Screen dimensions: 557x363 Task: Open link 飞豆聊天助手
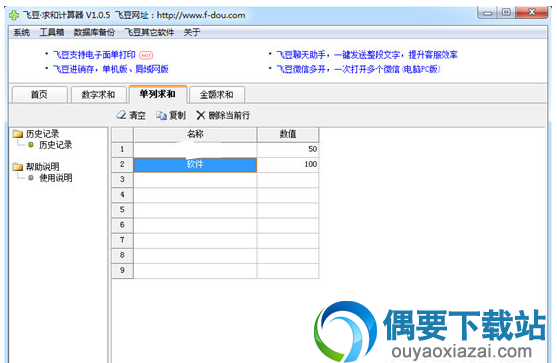click(367, 55)
